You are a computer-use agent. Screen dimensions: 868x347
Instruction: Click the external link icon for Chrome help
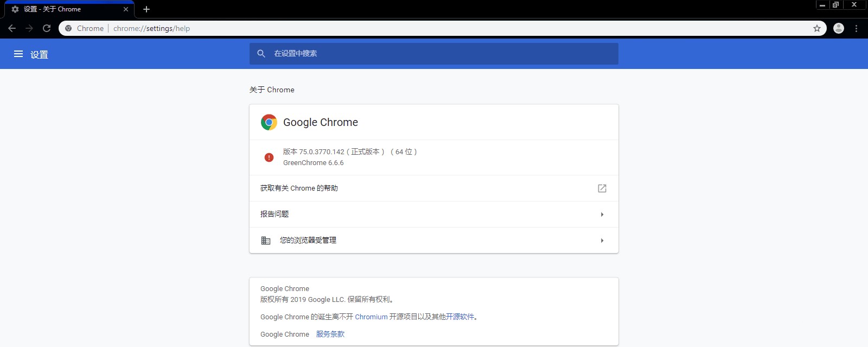[602, 188]
